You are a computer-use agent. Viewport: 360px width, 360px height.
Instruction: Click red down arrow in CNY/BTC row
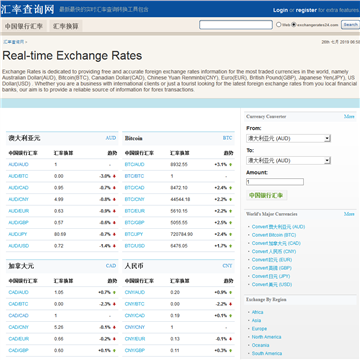pyautogui.click(x=231, y=304)
